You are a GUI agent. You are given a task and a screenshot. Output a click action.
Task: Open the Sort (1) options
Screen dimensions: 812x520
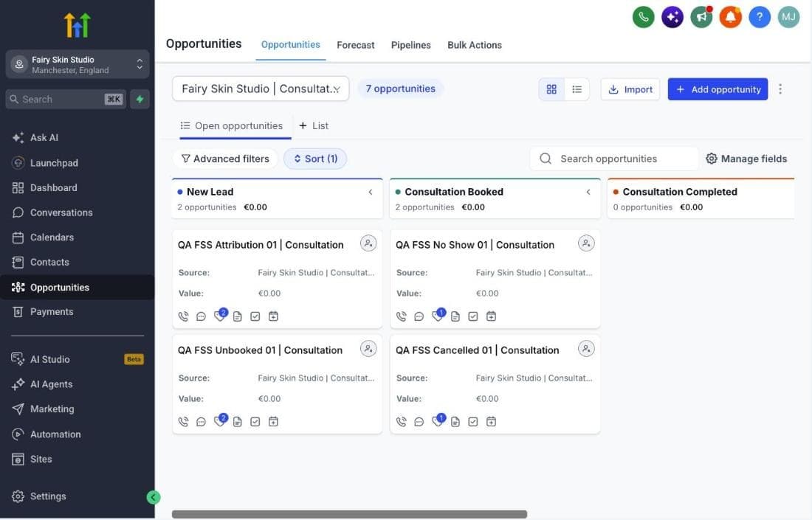(x=315, y=159)
